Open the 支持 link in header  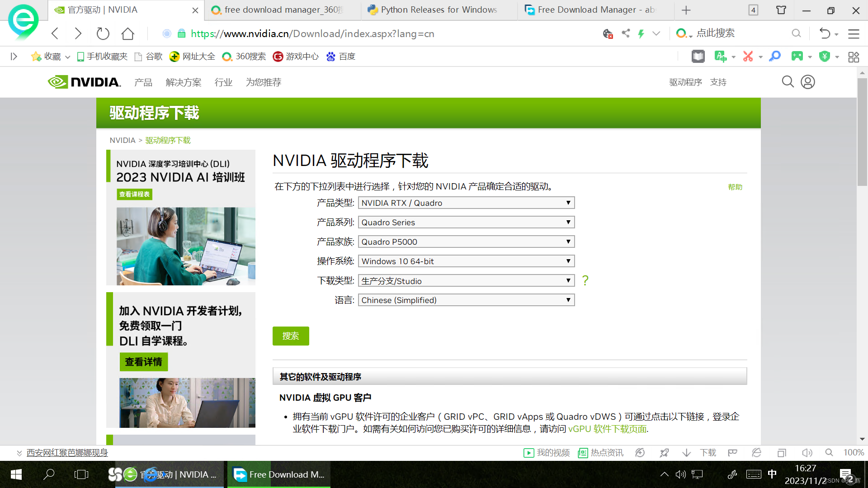pyautogui.click(x=718, y=82)
